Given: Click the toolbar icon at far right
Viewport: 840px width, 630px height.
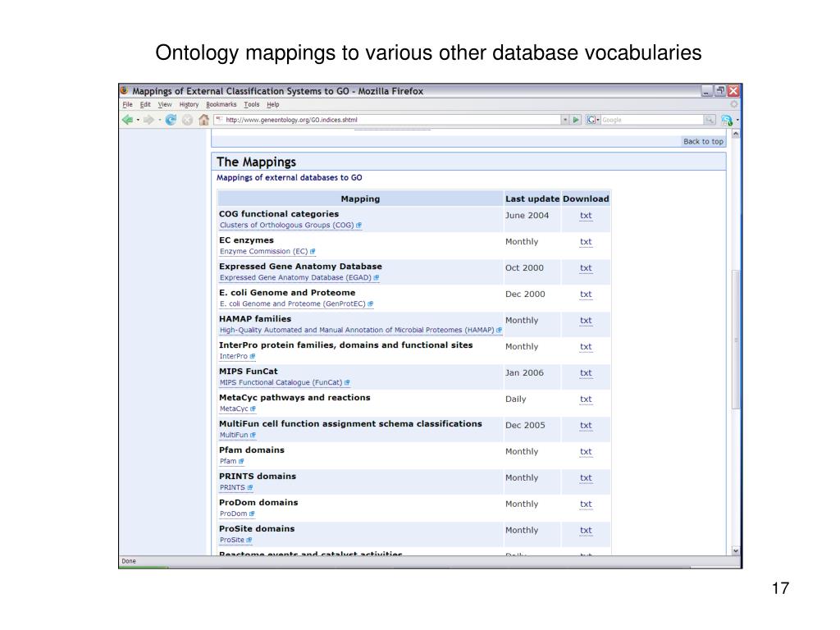Looking at the screenshot, I should click(727, 120).
